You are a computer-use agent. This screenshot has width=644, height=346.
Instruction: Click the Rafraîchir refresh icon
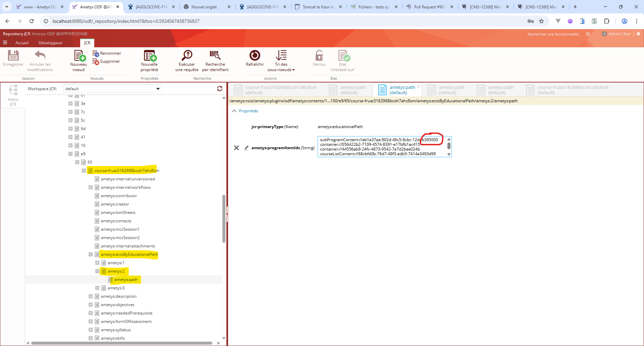tap(255, 56)
